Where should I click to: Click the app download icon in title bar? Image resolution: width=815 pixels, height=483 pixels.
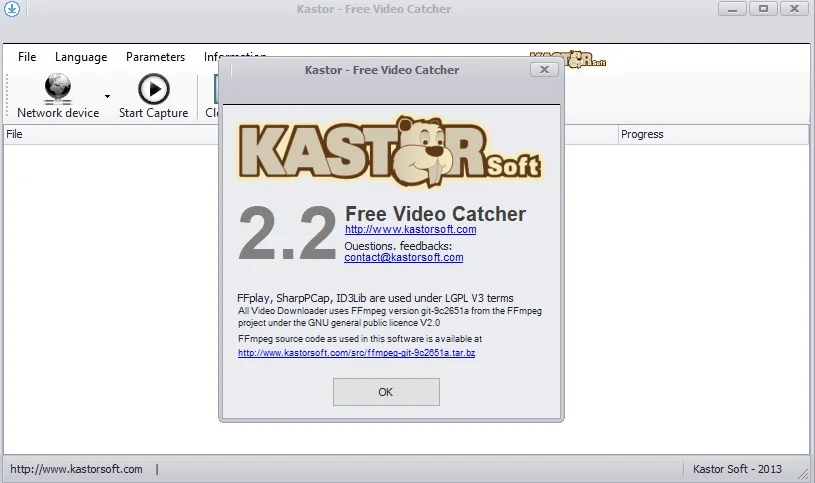pyautogui.click(x=11, y=9)
